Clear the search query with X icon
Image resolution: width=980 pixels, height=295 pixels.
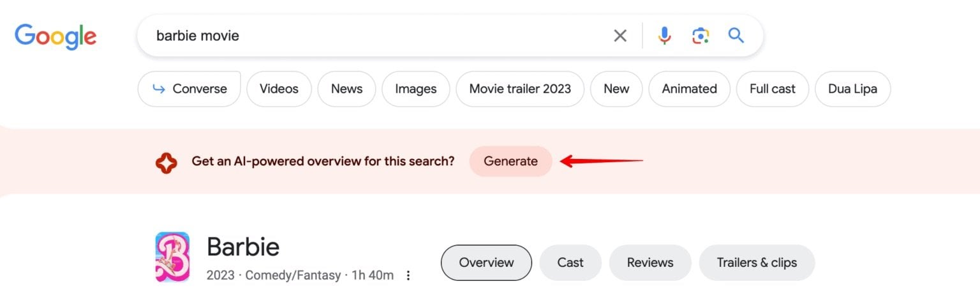point(620,36)
